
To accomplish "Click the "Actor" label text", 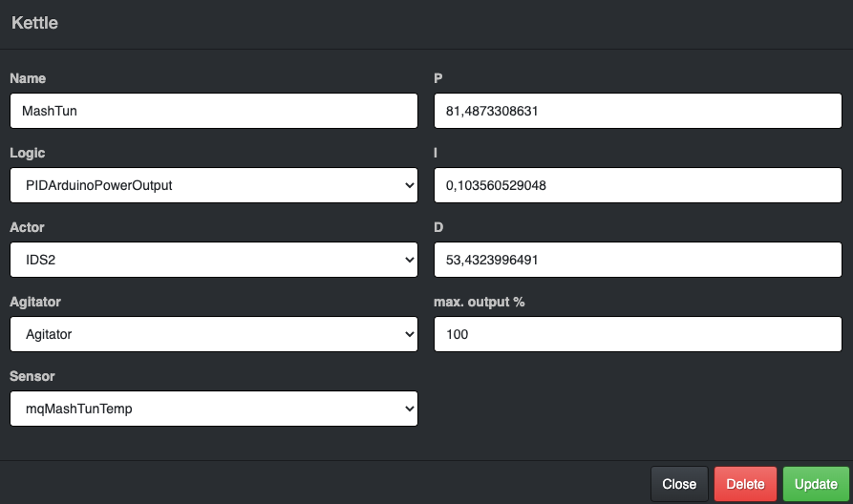I will point(27,227).
